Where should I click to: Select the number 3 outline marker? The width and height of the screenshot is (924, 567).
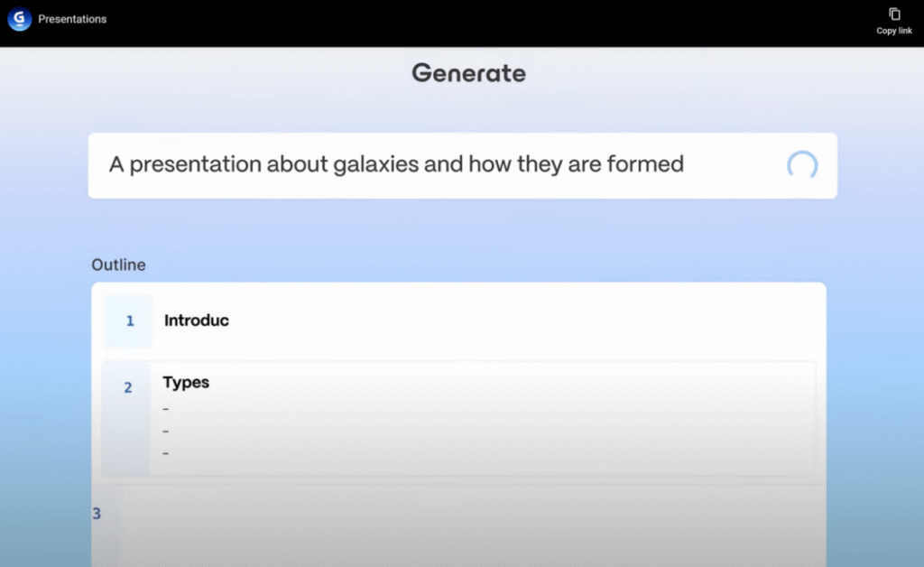click(x=97, y=514)
